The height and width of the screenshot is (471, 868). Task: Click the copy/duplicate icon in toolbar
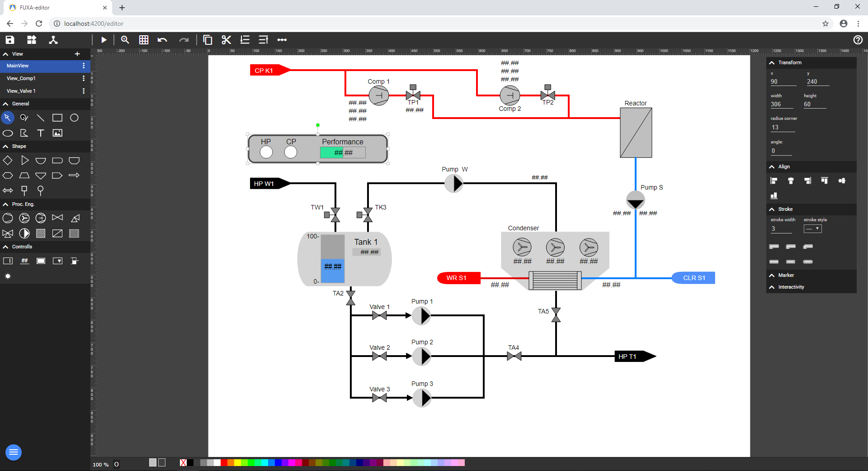208,40
